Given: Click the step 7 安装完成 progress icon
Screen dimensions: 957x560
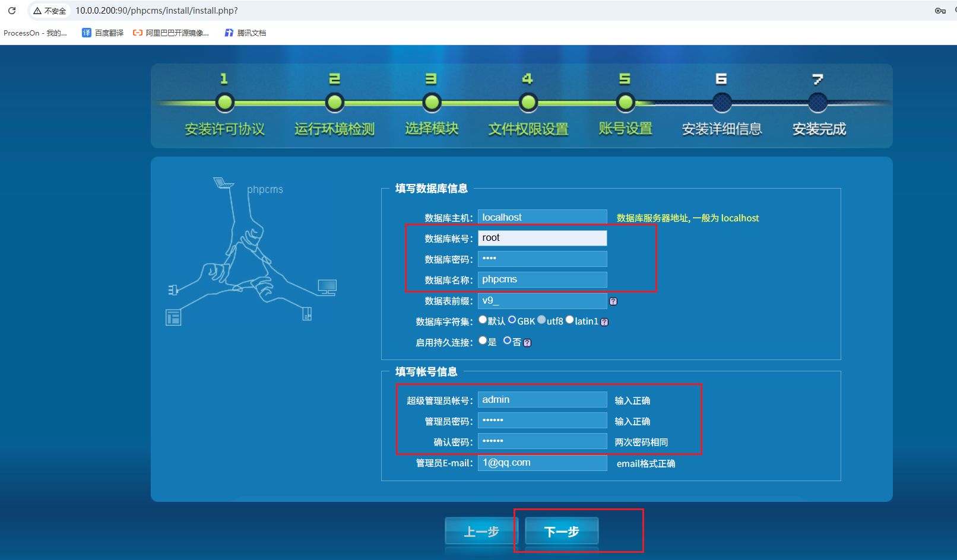Looking at the screenshot, I should (x=818, y=102).
